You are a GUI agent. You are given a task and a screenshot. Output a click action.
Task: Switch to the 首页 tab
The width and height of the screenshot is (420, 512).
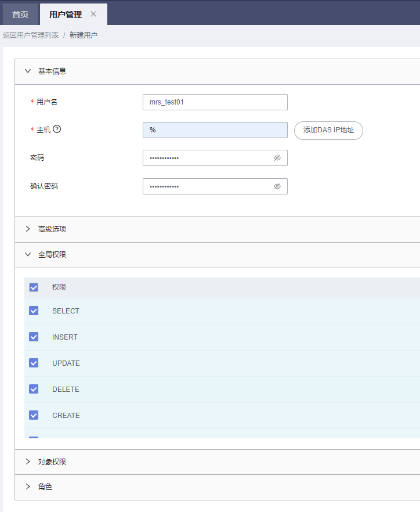tap(20, 15)
